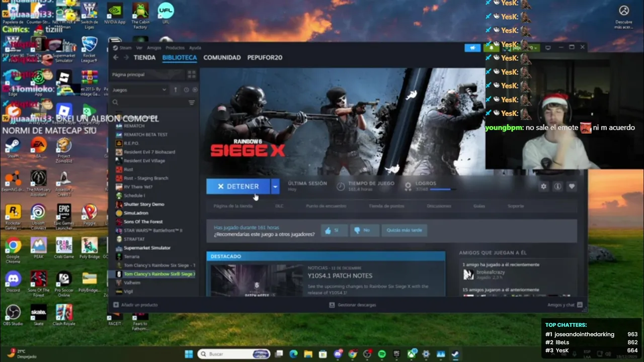Select R.E.P.O. in library list
This screenshot has height=362, width=644.
(x=131, y=143)
